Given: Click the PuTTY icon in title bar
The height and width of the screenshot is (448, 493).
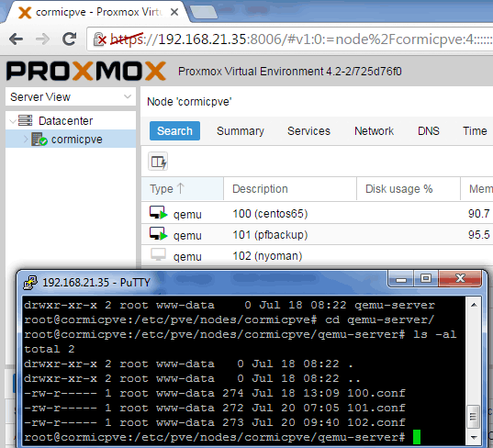Looking at the screenshot, I should pyautogui.click(x=30, y=283).
